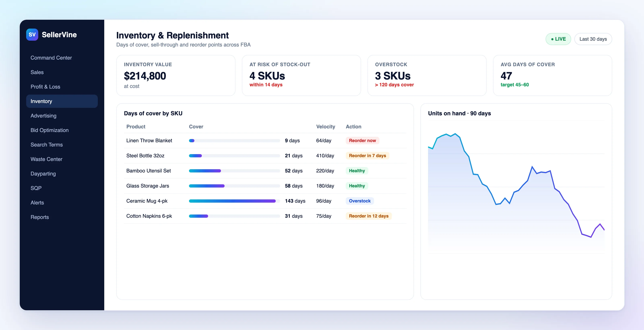Image resolution: width=644 pixels, height=330 pixels.
Task: Open Bid Optimization page
Action: [x=62, y=130]
